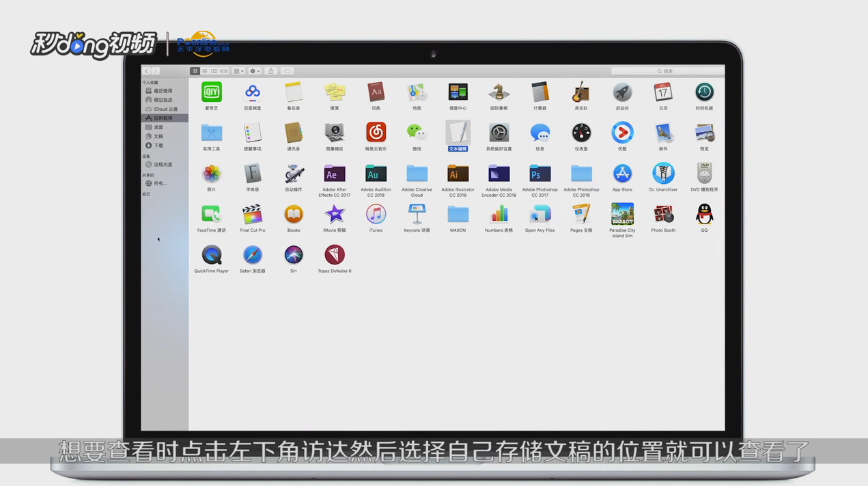
Task: Open the Image Capture (图像捕捉) icon
Action: tap(335, 133)
